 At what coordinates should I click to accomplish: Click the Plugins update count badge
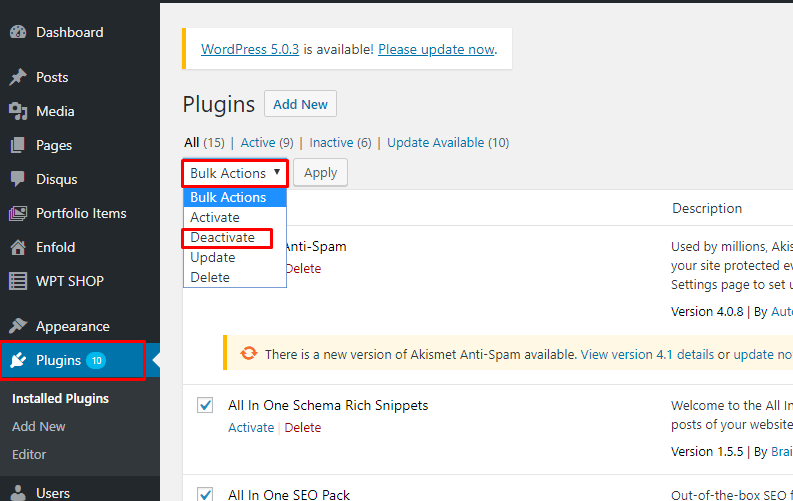pyautogui.click(x=96, y=360)
